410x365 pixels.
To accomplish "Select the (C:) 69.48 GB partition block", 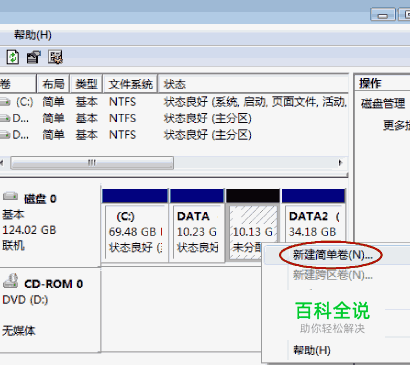I will pos(135,225).
